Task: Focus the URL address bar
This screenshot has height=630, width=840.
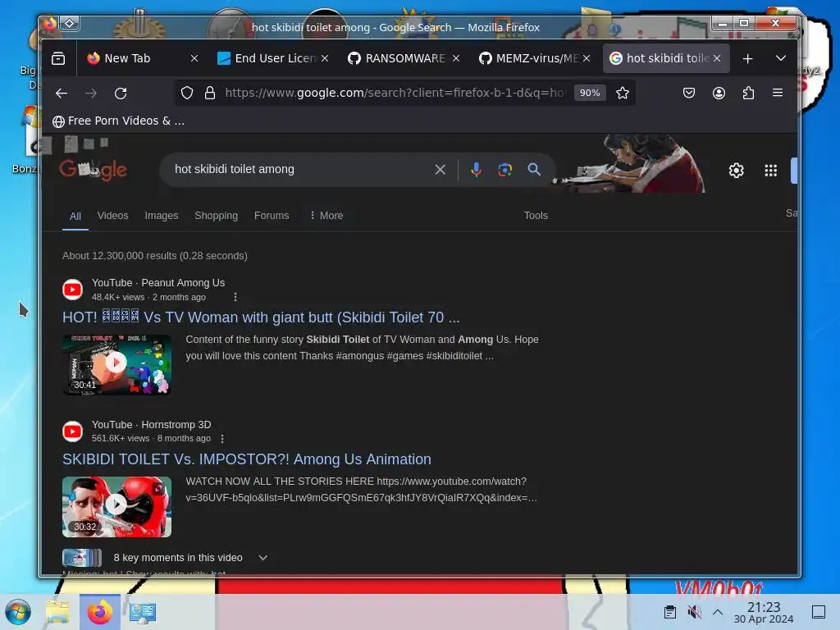Action: pyautogui.click(x=395, y=93)
